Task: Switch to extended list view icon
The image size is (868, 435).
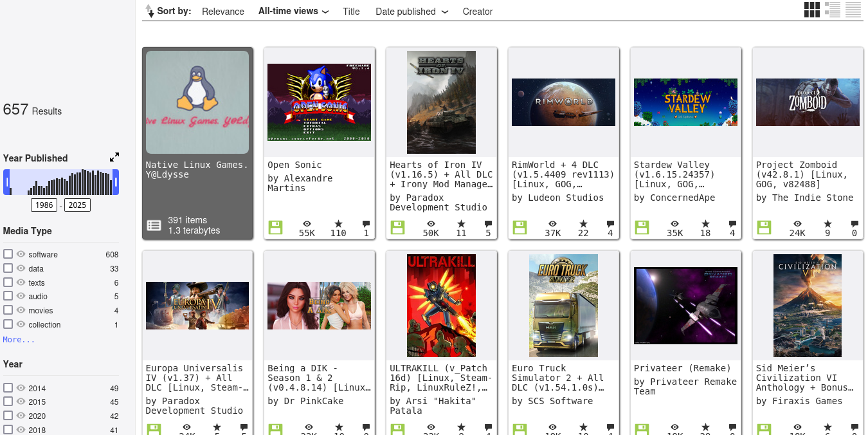Action: (x=833, y=10)
